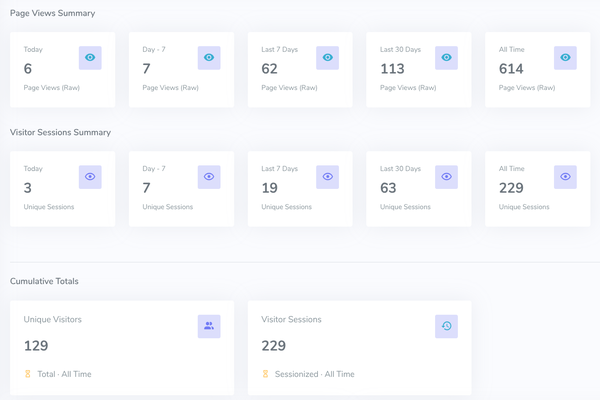
Task: Select the Cumulative Totals heading
Action: pos(44,281)
